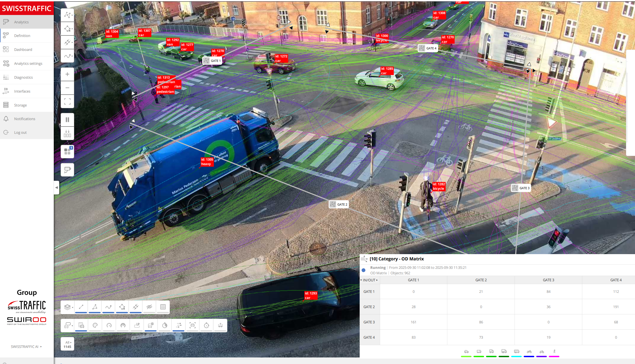This screenshot has height=364, width=635.
Task: Click the cyan bus category color swatch
Action: (x=516, y=356)
